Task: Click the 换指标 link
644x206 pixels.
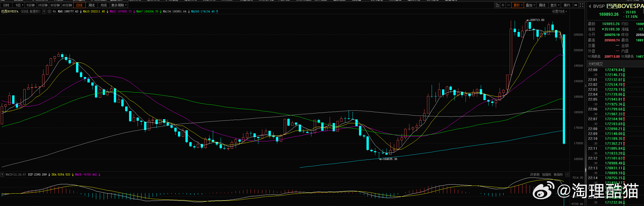Action: point(558,175)
